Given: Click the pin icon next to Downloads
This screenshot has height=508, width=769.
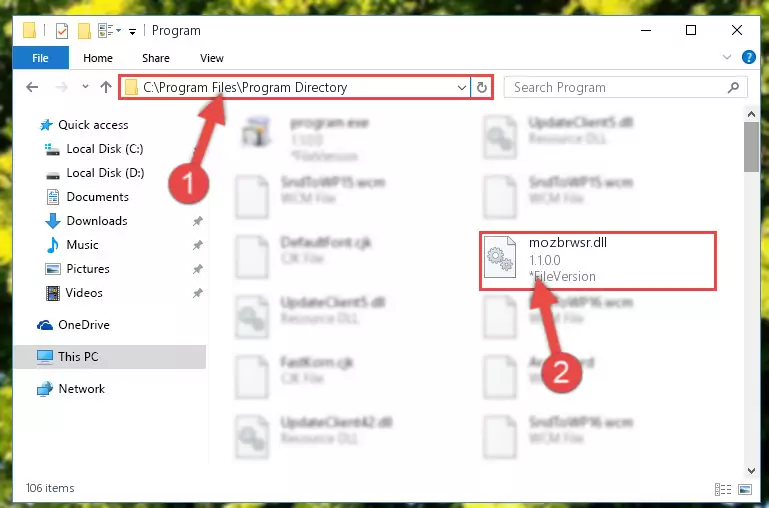Looking at the screenshot, I should (197, 221).
